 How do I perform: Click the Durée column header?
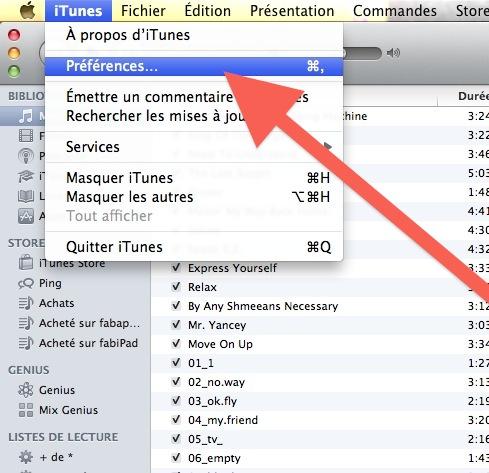(x=473, y=96)
